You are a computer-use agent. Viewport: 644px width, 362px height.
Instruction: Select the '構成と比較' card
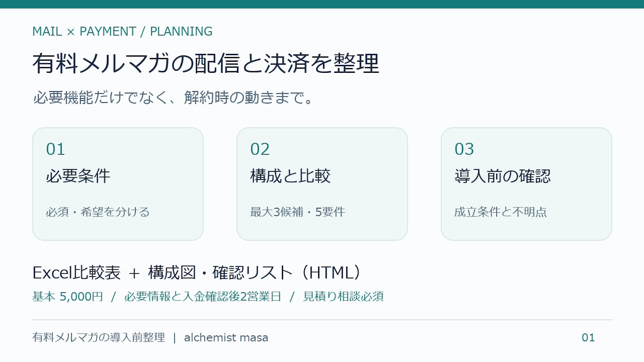pos(322,184)
